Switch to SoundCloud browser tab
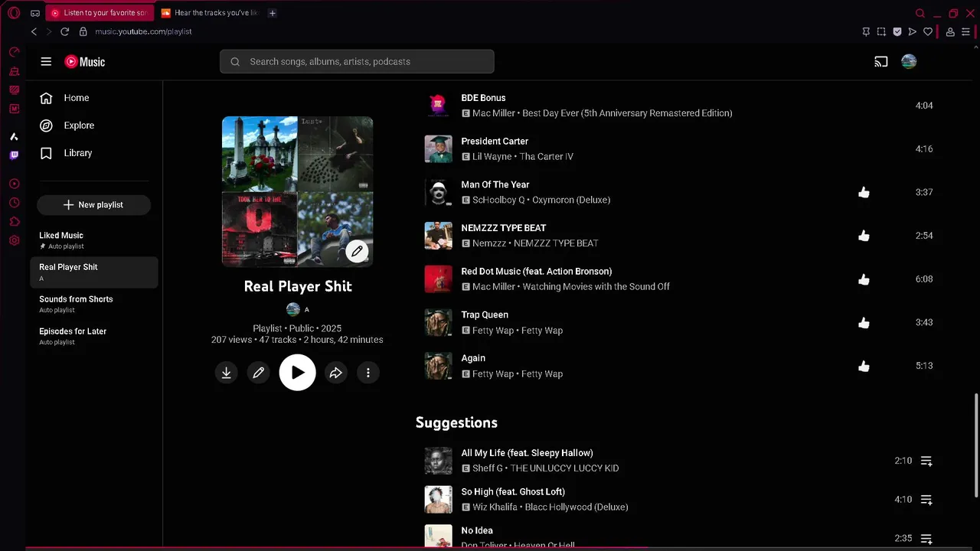The image size is (980, 551). [209, 13]
